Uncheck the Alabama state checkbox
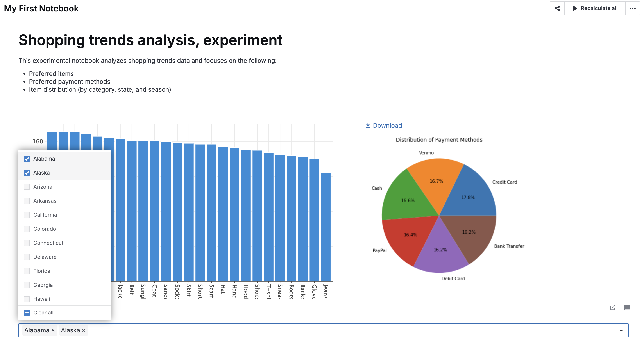 pos(27,159)
